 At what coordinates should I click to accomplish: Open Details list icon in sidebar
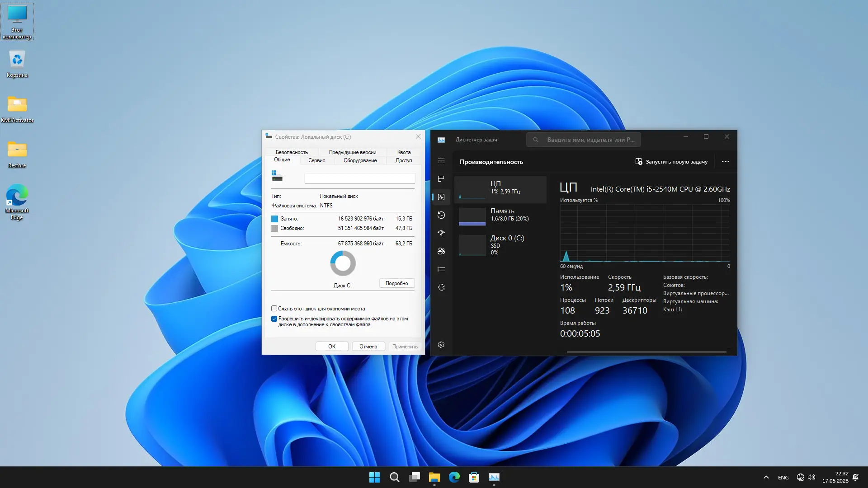click(x=441, y=269)
